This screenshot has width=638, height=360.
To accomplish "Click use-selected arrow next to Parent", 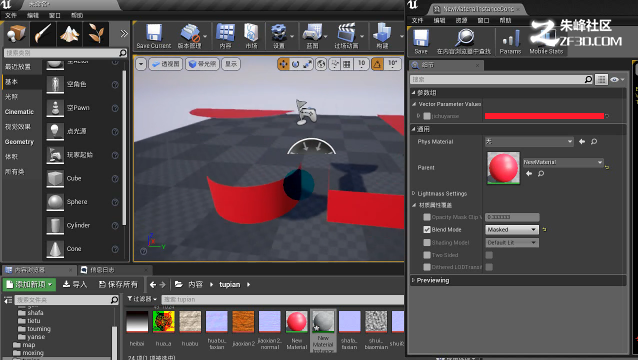I will 529,174.
